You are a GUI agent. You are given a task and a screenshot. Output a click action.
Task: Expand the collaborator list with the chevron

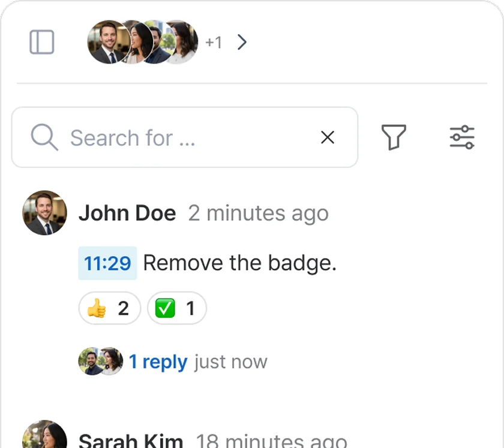(x=242, y=42)
